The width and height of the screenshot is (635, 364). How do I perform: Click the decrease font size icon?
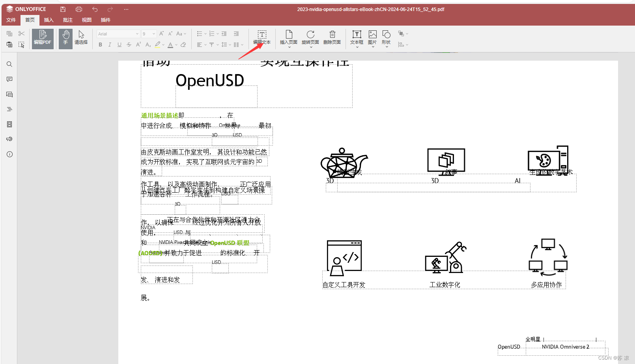(x=170, y=34)
